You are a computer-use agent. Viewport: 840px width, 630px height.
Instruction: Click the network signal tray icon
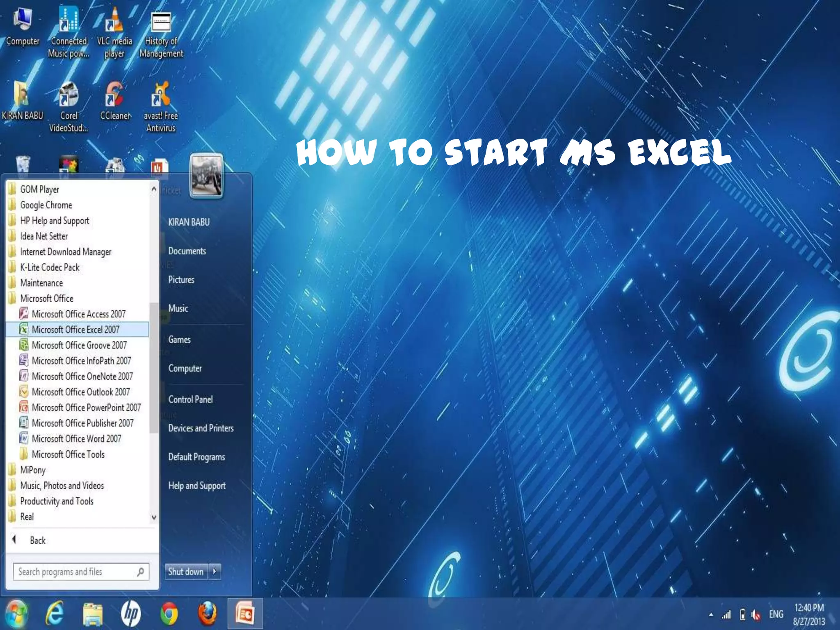point(726,614)
